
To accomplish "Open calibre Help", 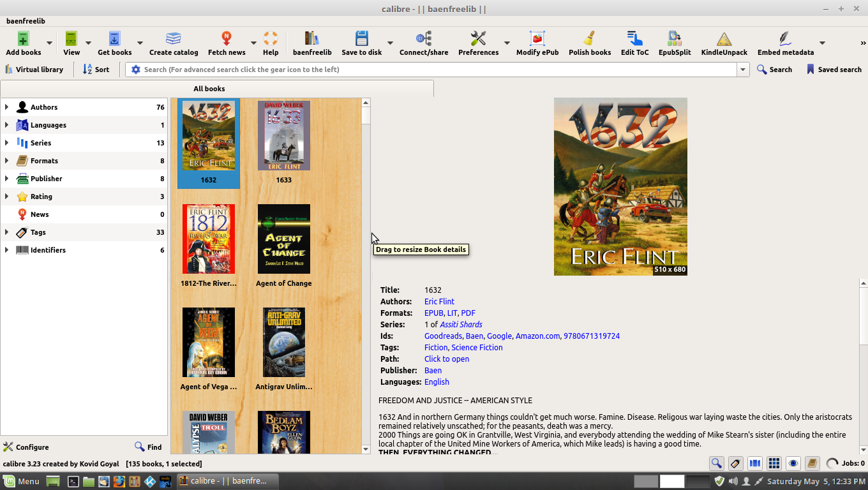I will pos(271,39).
